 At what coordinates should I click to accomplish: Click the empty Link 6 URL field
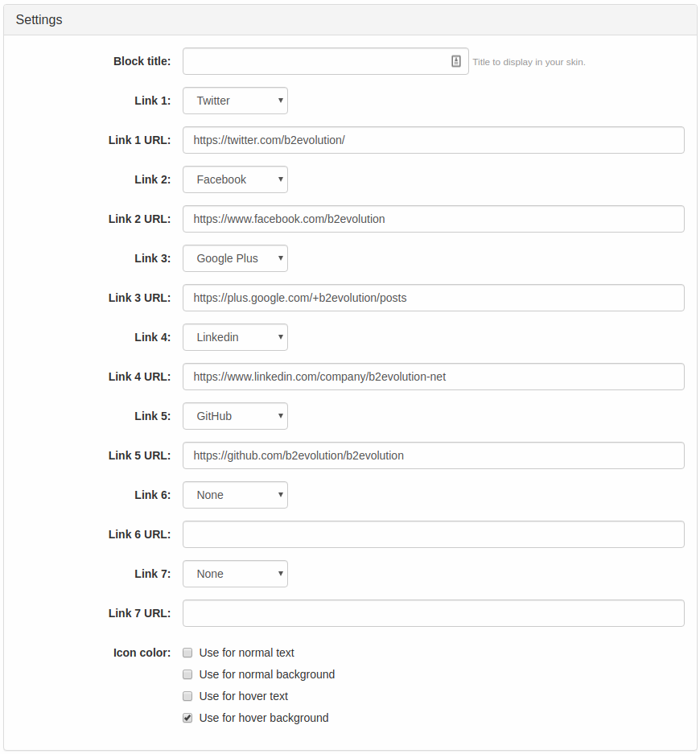[x=433, y=534]
